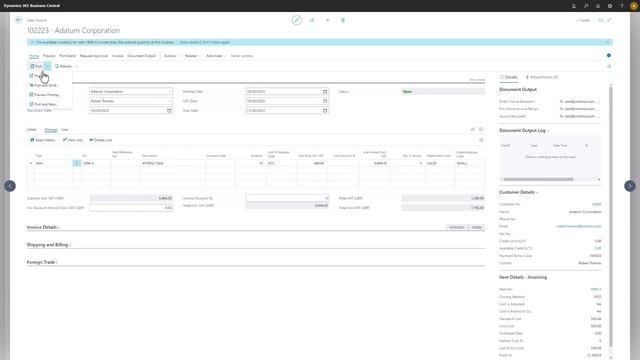This screenshot has height=360, width=640.
Task: Click the Release button
Action: click(63, 66)
